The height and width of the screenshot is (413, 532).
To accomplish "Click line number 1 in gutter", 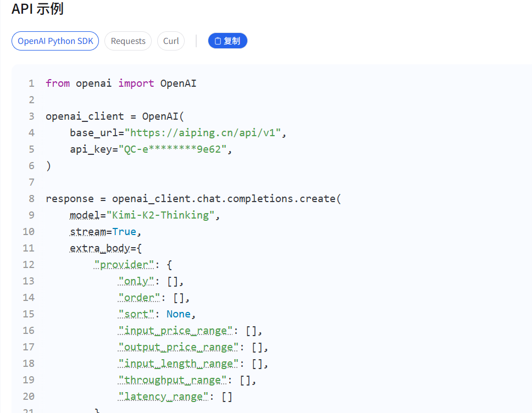I will click(x=31, y=83).
